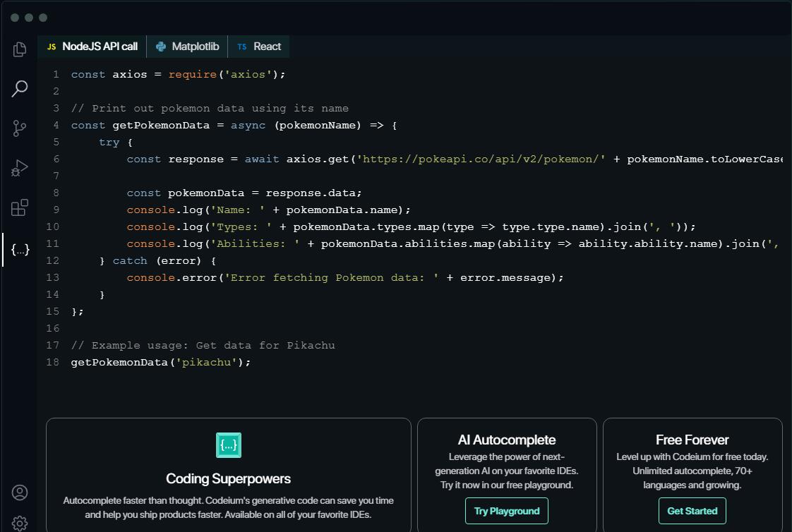Switch to the Matplotlib tab
The height and width of the screenshot is (532, 792).
click(x=187, y=47)
